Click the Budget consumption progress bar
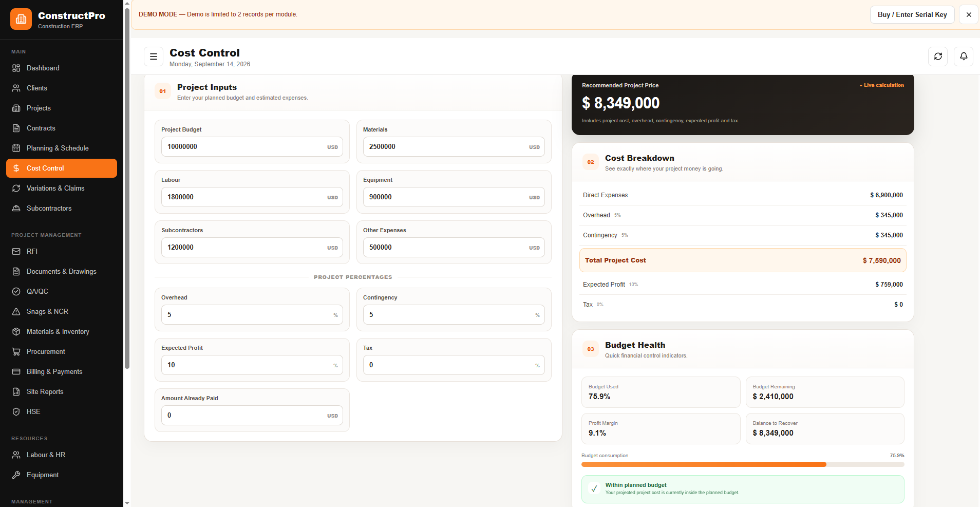 point(743,464)
